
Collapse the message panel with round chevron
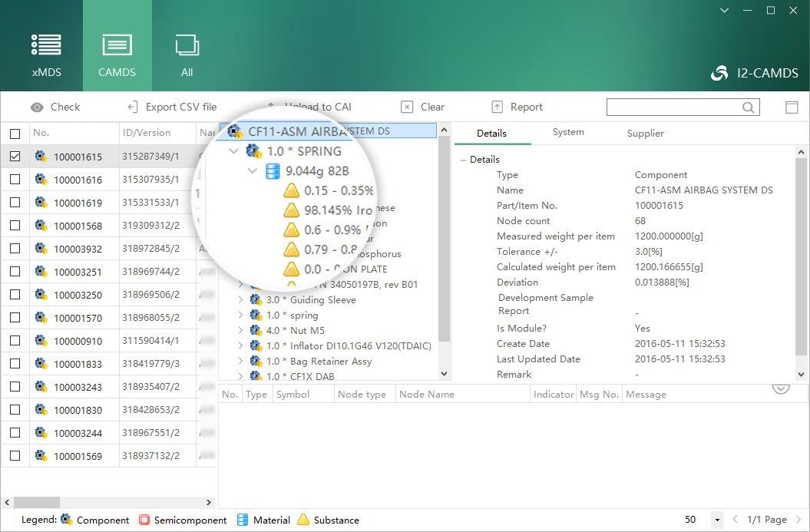781,388
